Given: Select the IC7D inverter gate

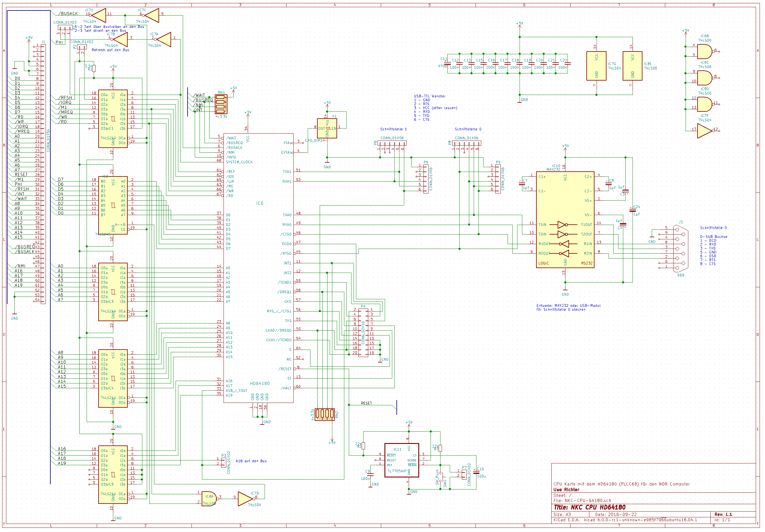Looking at the screenshot, I should tap(246, 498).
